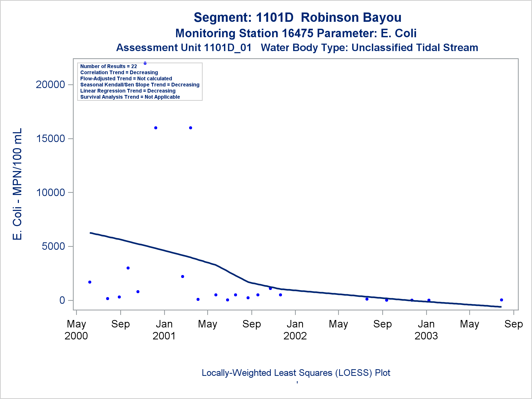Viewport: 532px width, 399px height.
Task: Click the last data point near Sep 2003
Action: click(x=501, y=300)
